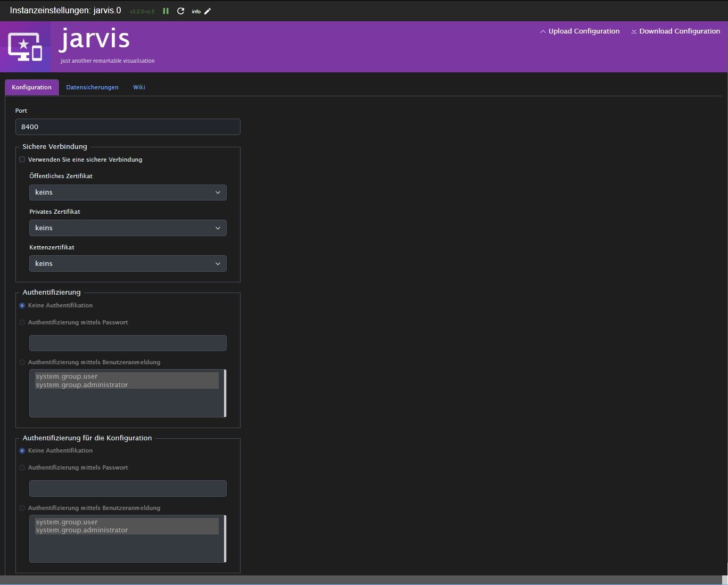Click the Authentifizierung group list scrollbar

pyautogui.click(x=225, y=394)
